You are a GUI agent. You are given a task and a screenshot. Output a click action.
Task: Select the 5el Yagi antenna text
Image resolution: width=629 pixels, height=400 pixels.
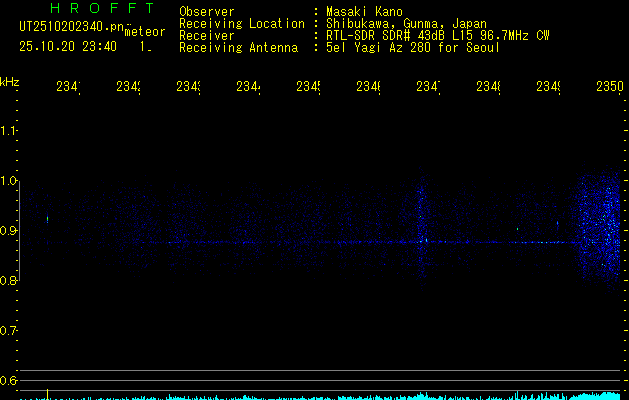[411, 47]
